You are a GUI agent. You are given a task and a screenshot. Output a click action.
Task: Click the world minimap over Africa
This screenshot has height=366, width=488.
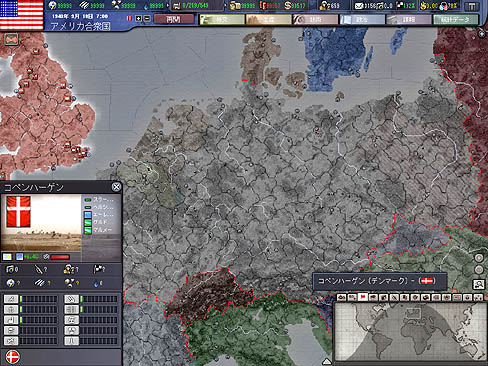point(411,337)
